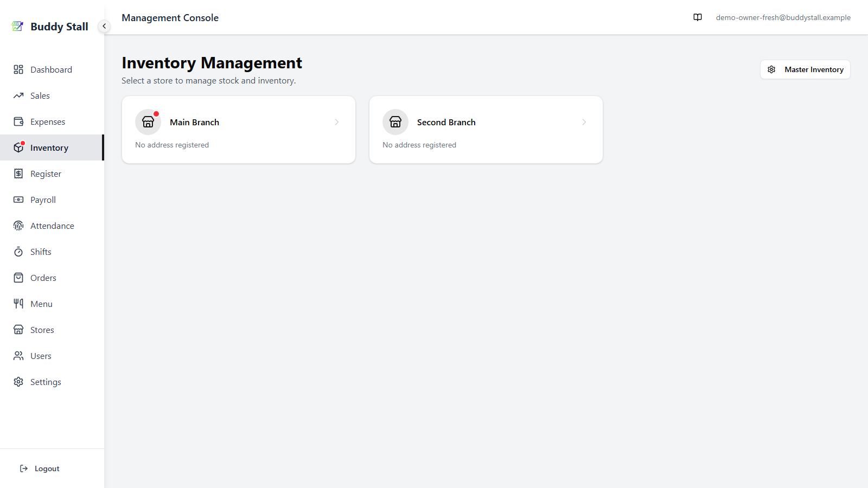Open Menu via fork-and-knife icon
868x488 pixels.
tap(18, 304)
